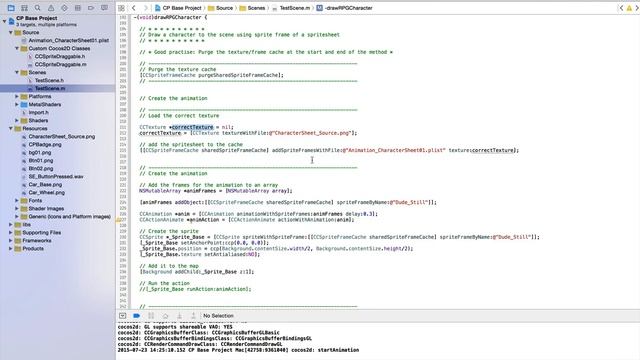Go forward in the editor history
The width and height of the screenshot is (640, 360).
[145, 8]
